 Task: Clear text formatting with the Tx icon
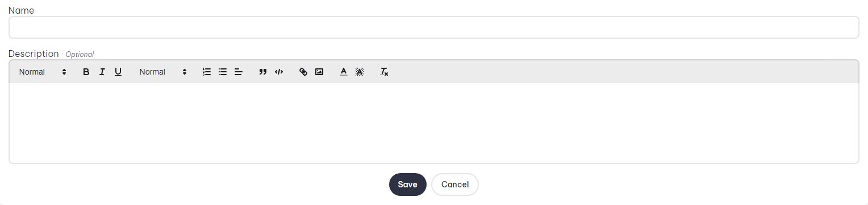(384, 72)
